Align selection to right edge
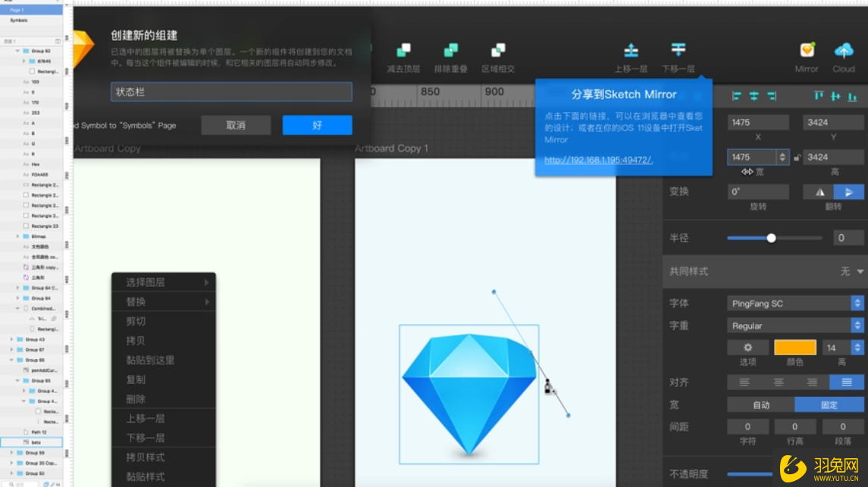The width and height of the screenshot is (868, 487). (x=772, y=96)
